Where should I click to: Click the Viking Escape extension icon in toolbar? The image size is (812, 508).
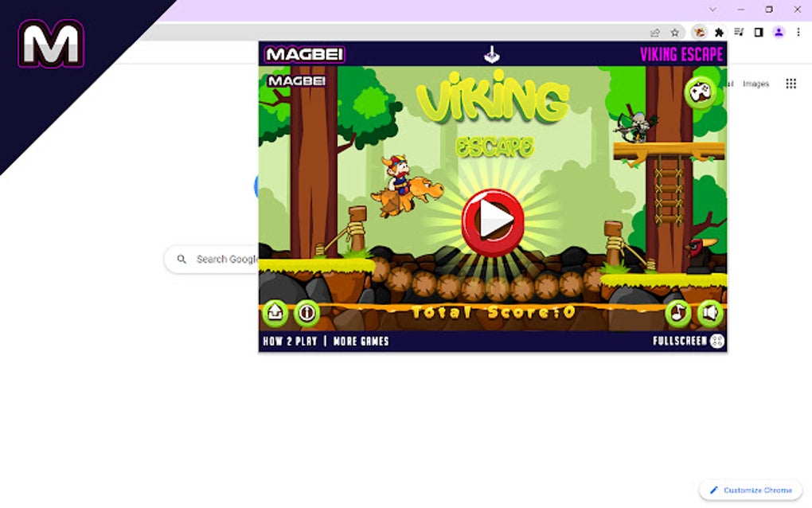pos(699,33)
